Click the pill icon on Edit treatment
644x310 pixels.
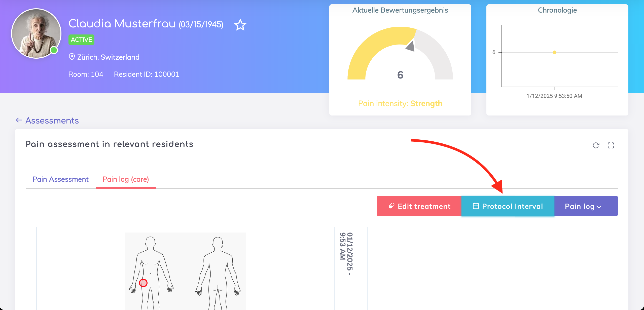click(391, 206)
